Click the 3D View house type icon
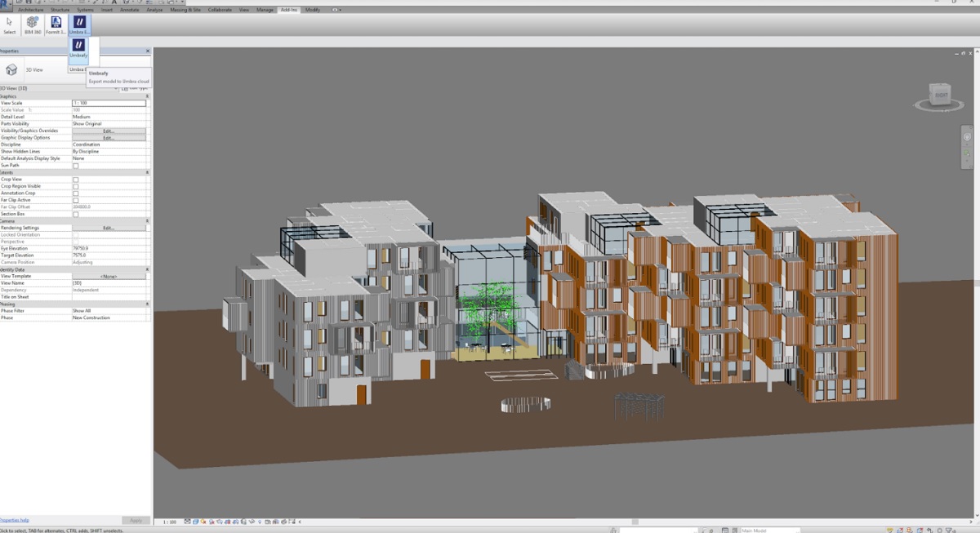980x533 pixels. (11, 70)
